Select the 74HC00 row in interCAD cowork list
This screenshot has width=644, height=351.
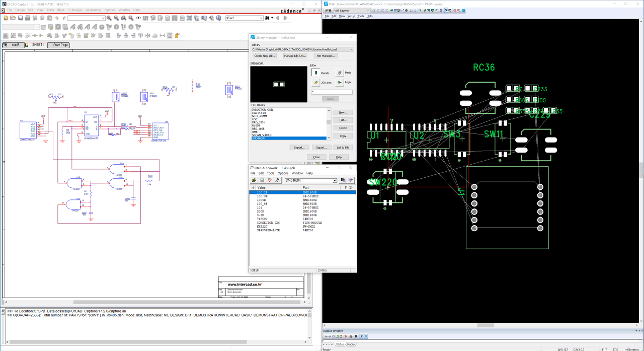click(303, 219)
